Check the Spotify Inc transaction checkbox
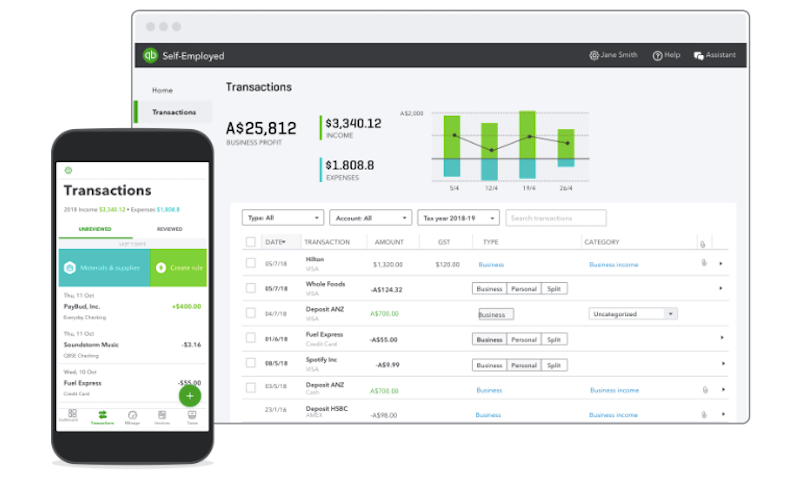The height and width of the screenshot is (486, 800). click(x=251, y=363)
